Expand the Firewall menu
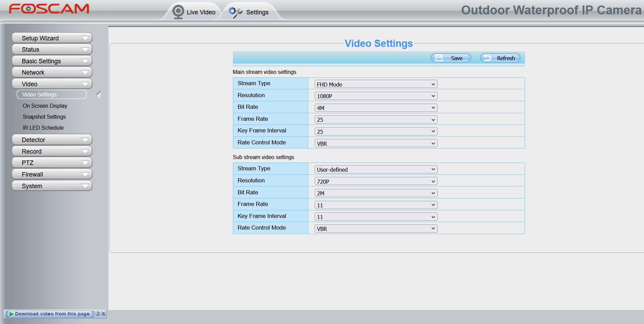The image size is (644, 324). (52, 174)
